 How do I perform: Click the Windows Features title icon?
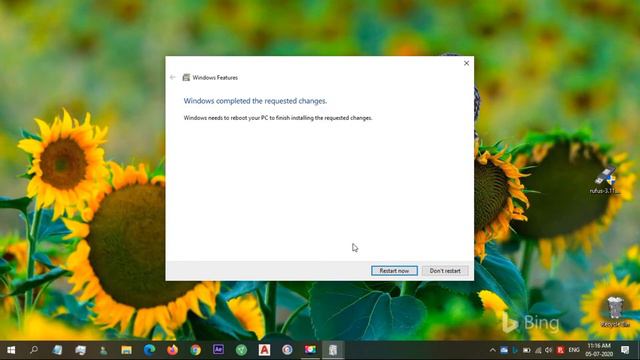tap(186, 77)
